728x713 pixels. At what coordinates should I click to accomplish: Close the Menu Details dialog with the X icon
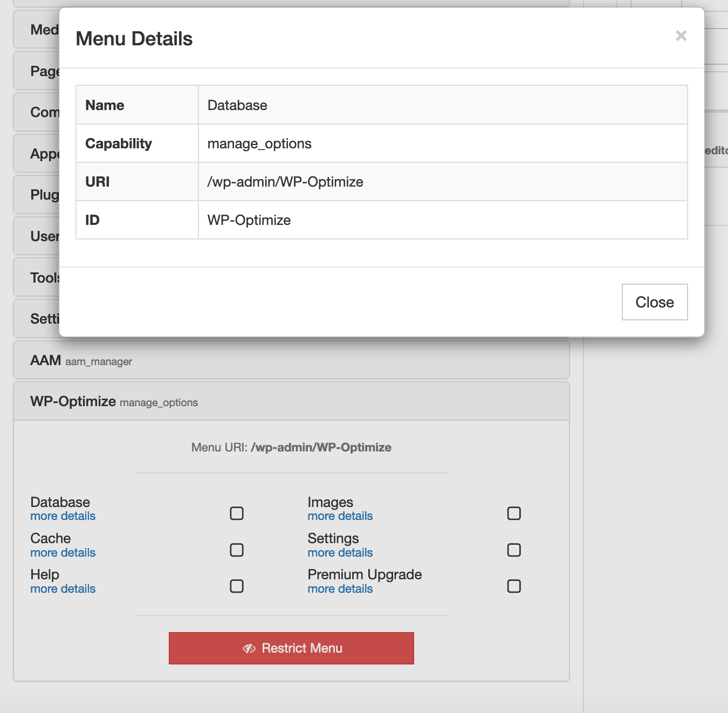click(x=681, y=36)
